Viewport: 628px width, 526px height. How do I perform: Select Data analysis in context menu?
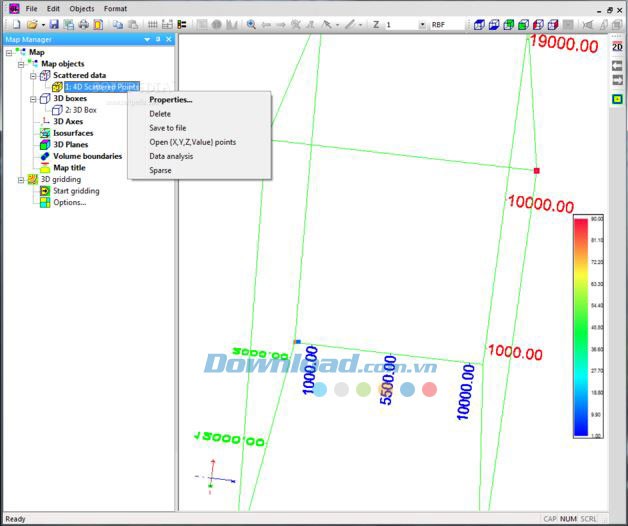click(171, 156)
